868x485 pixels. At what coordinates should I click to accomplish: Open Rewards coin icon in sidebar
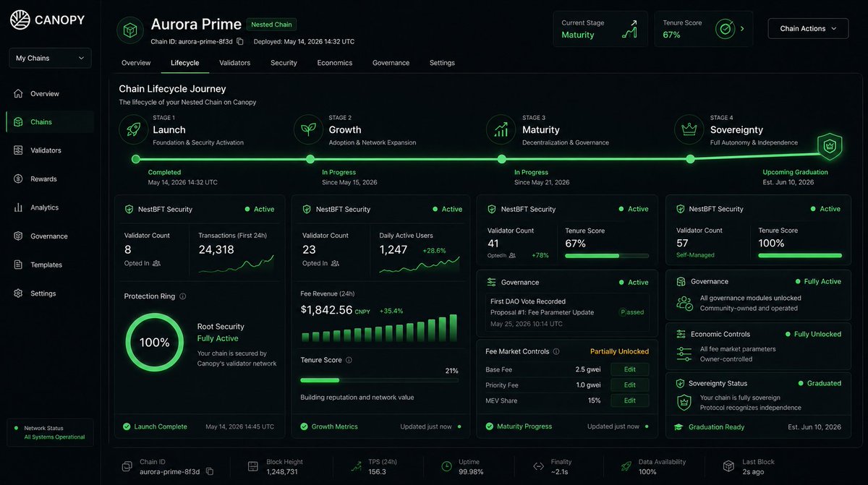[x=18, y=179]
